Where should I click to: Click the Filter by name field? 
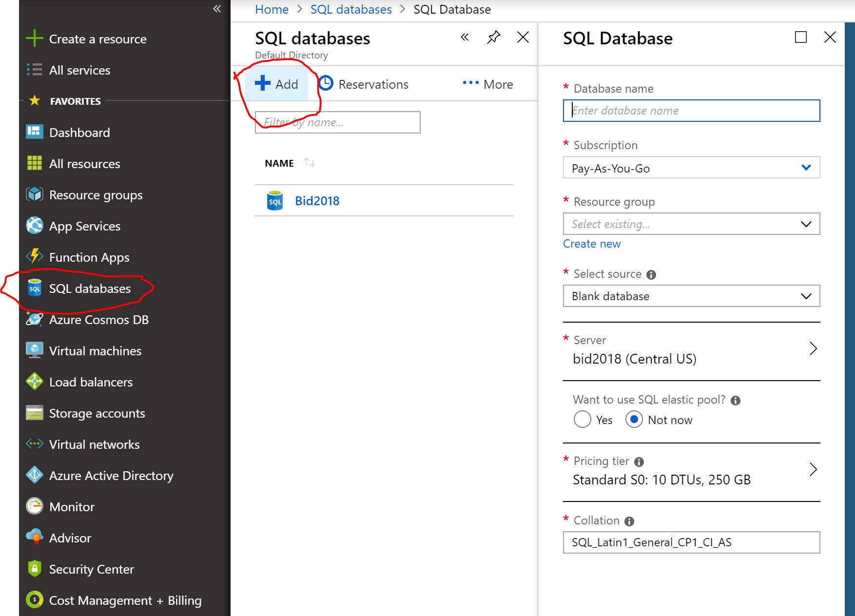point(337,122)
